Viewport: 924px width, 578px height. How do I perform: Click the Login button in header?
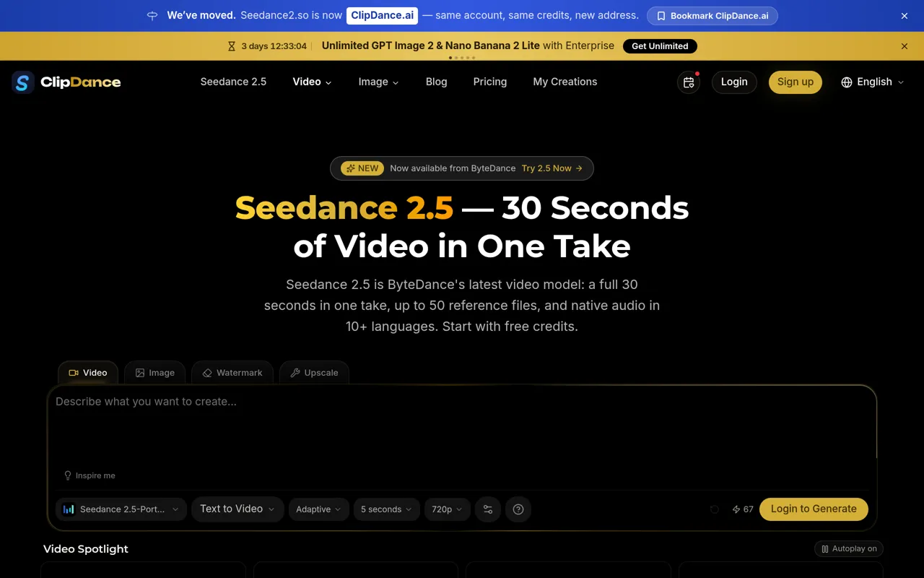tap(734, 82)
